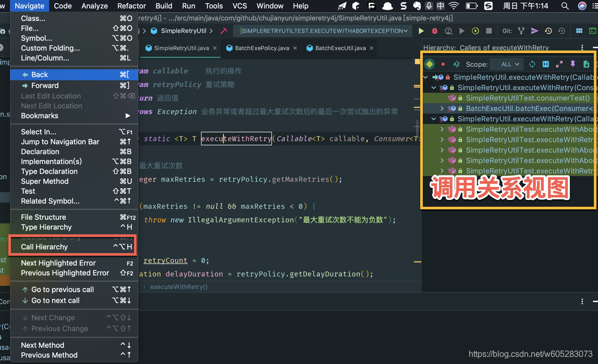Switch to SimpleRetryUtil.java editor tab
This screenshot has width=598, height=364.
[x=181, y=48]
